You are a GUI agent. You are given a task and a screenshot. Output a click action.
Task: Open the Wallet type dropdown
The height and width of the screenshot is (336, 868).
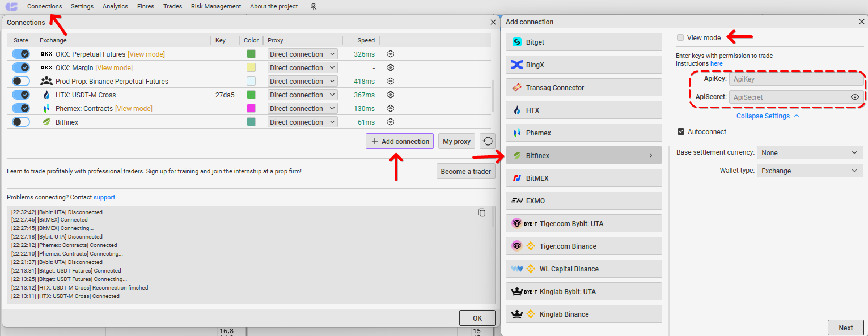pyautogui.click(x=810, y=171)
